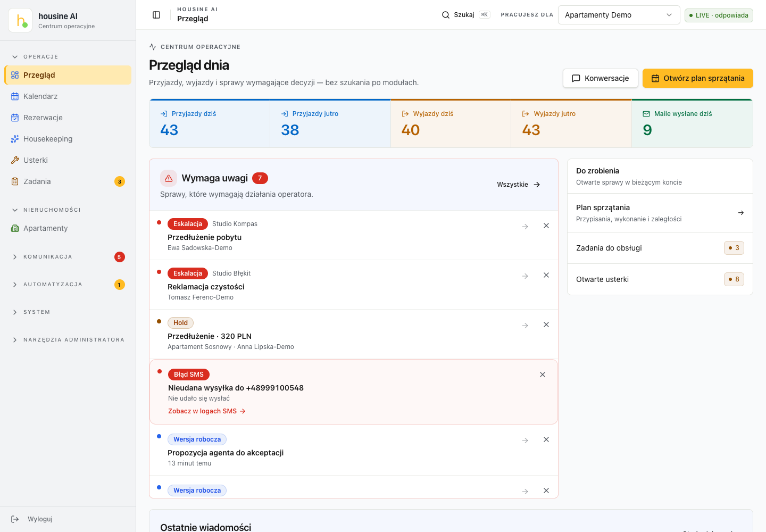Click the Zadania clipboard icon
Viewport: 766px width, 532px height.
coord(15,181)
